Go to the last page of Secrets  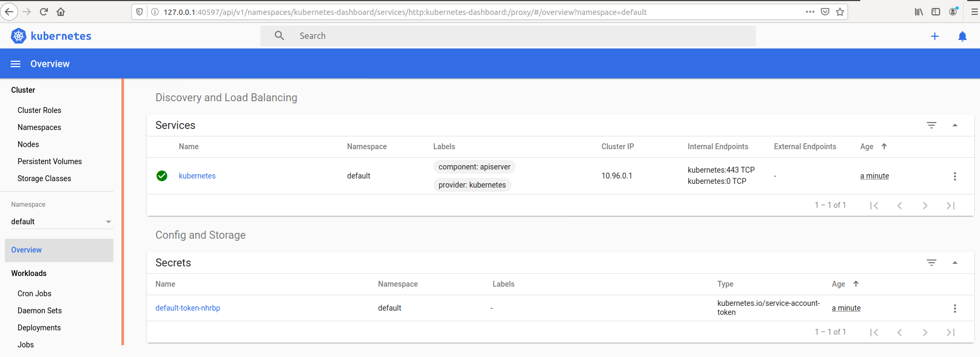pyautogui.click(x=951, y=332)
